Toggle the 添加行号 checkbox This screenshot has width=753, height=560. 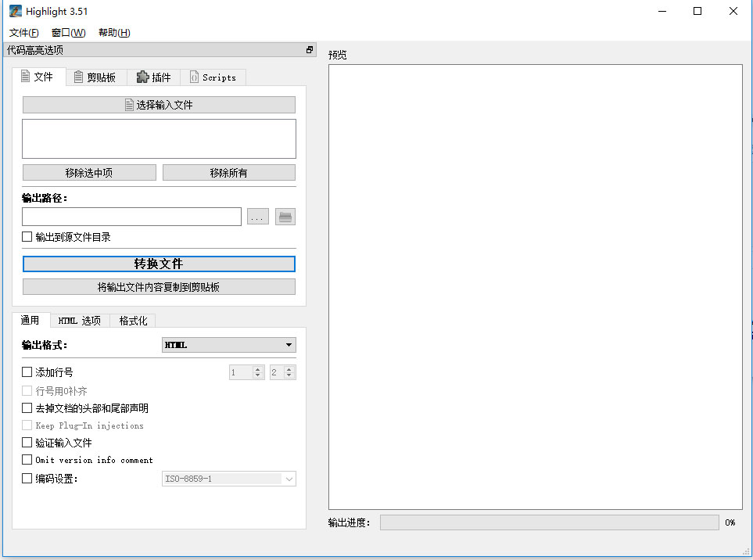pos(27,372)
